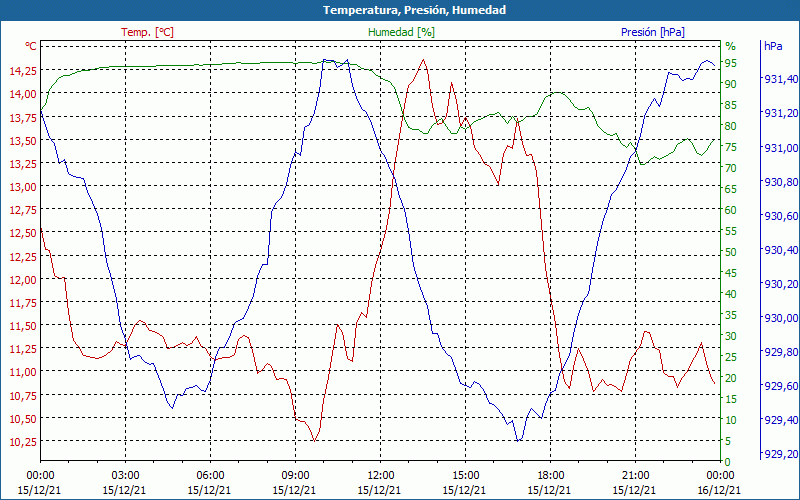The image size is (800, 500).
Task: Click the '65' humidity axis value
Action: click(x=731, y=189)
